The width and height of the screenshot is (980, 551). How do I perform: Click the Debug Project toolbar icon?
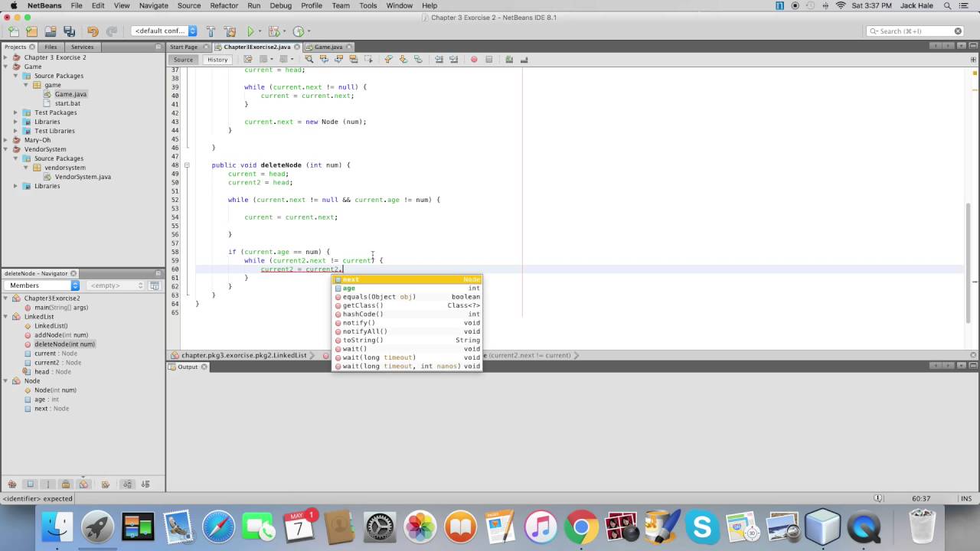coord(274,31)
